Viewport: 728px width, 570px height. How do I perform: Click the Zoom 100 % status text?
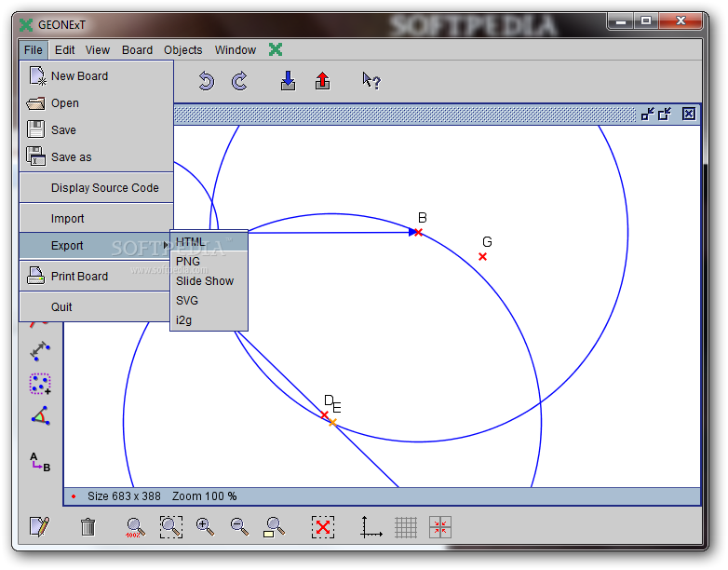coord(204,496)
